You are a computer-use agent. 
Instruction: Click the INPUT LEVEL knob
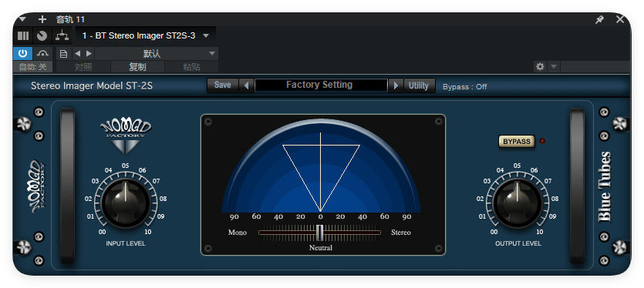tap(125, 203)
